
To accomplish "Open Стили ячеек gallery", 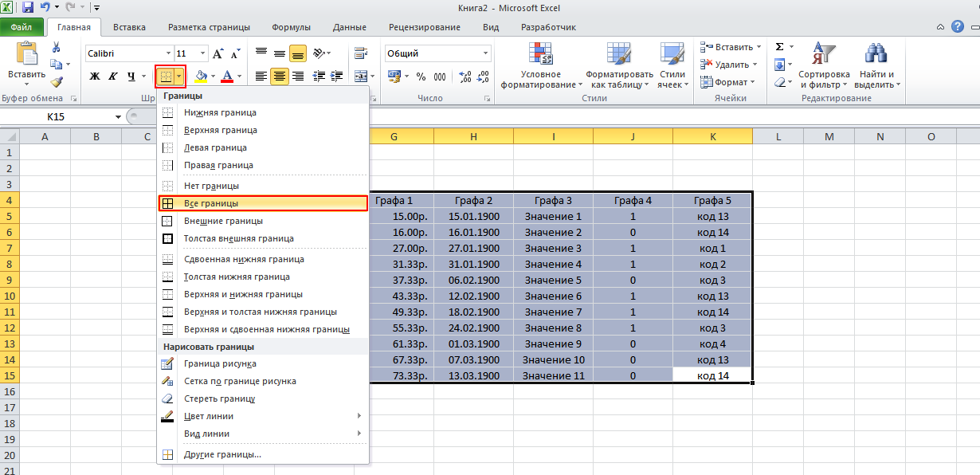I will tap(672, 65).
